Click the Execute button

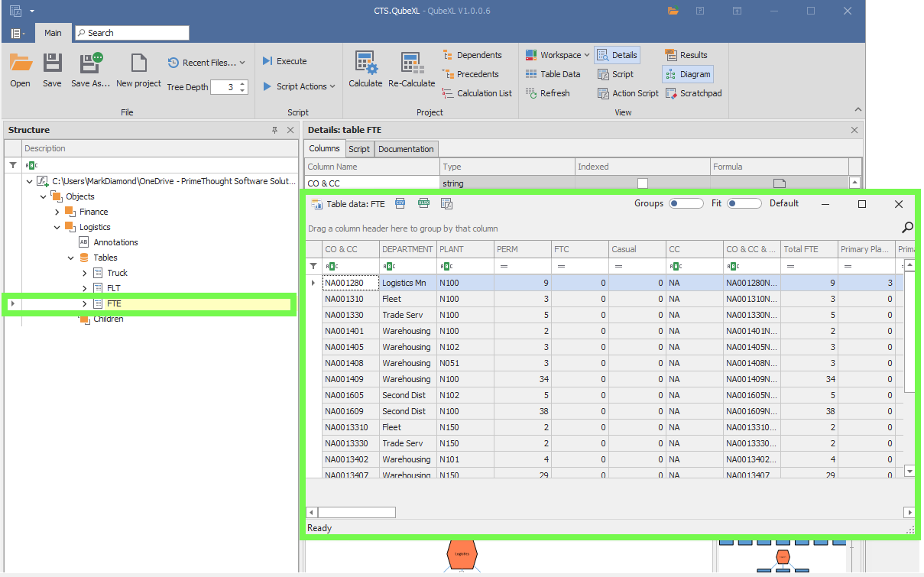pos(284,61)
